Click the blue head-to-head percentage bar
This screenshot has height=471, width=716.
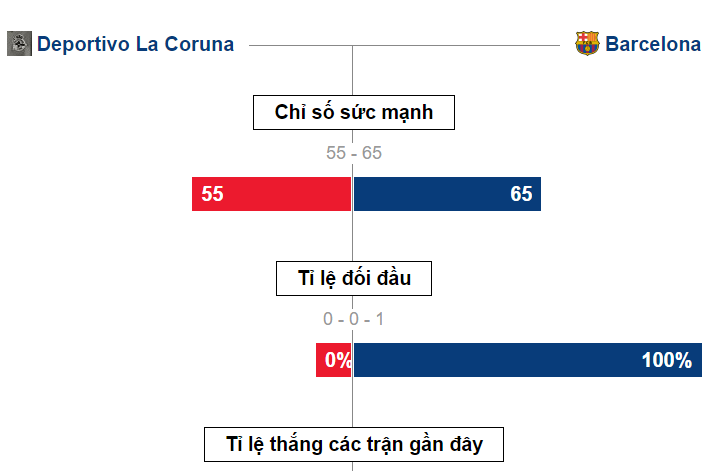(x=528, y=360)
